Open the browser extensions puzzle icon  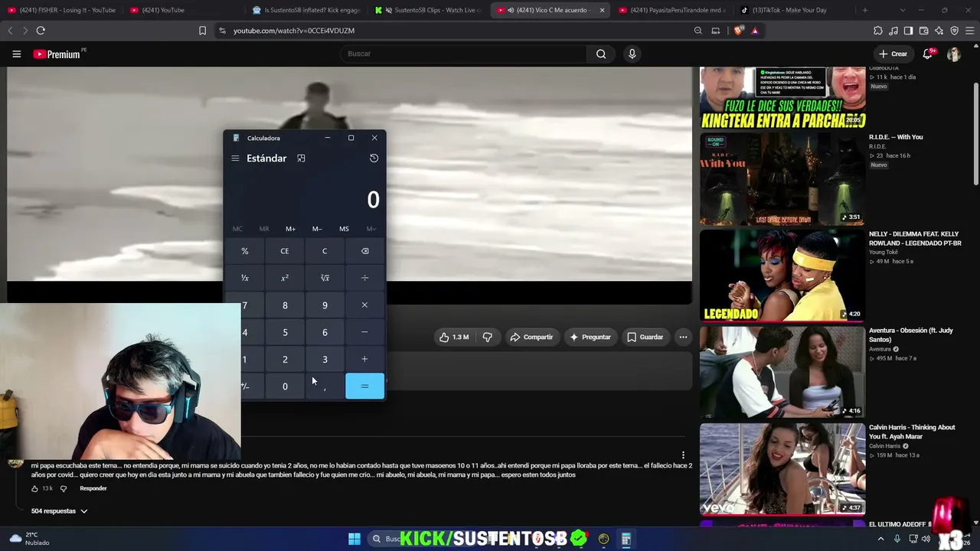(878, 31)
